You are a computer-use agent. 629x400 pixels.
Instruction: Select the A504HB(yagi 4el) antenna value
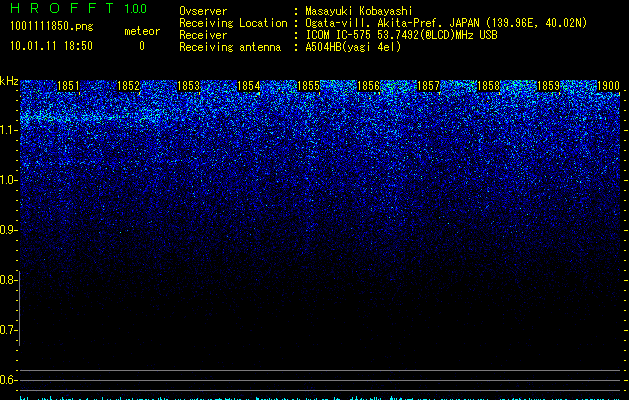pos(353,47)
